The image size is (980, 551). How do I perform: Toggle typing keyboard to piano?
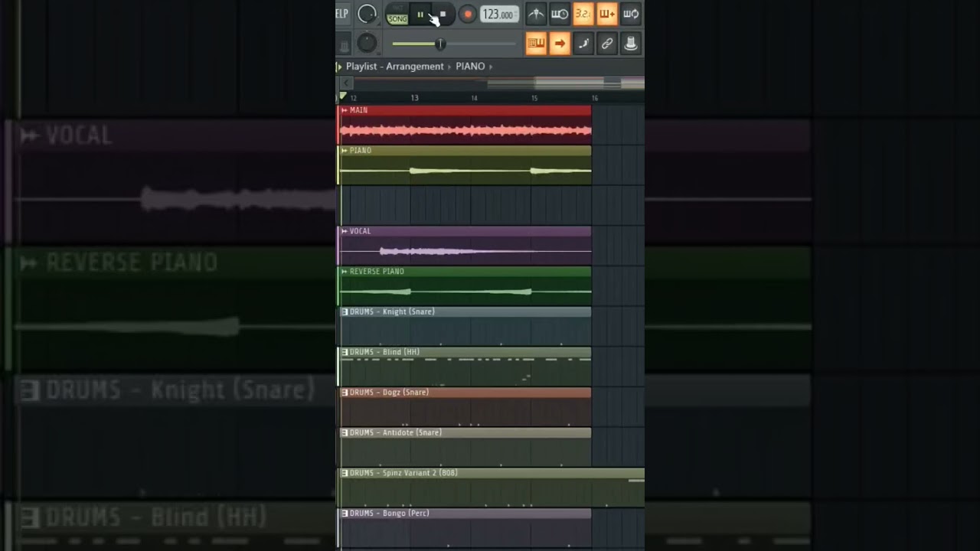coord(536,44)
